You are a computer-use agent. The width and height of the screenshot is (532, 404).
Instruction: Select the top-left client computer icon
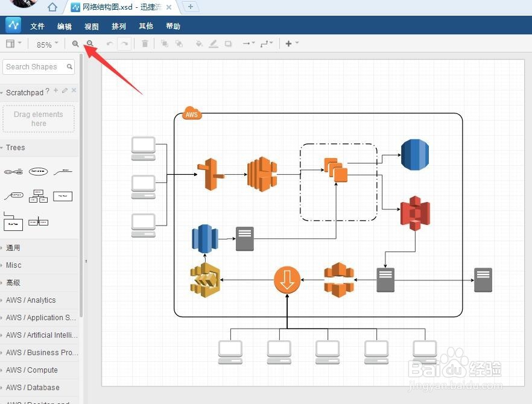point(144,148)
